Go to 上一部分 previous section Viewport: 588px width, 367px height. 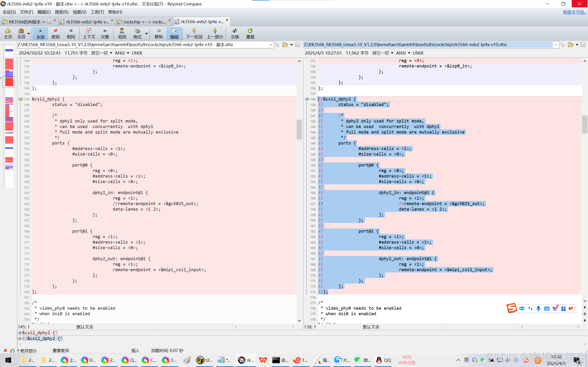tap(215, 33)
